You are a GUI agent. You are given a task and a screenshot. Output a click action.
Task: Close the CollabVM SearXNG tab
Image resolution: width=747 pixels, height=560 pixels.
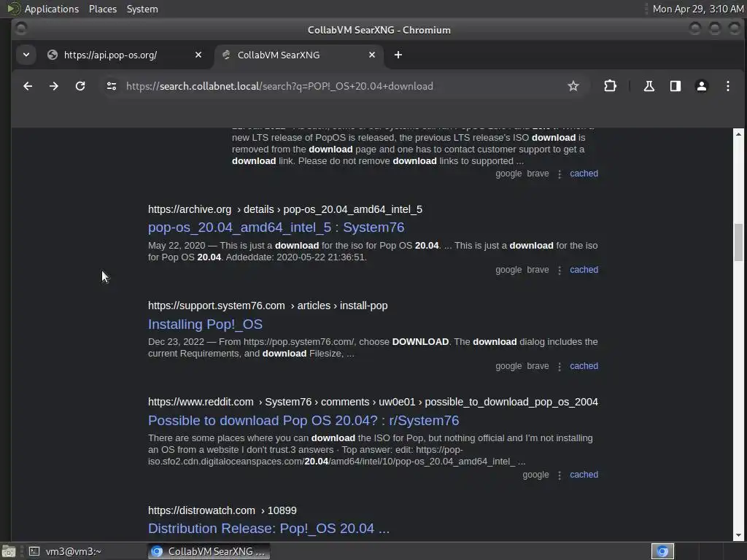[x=372, y=55]
